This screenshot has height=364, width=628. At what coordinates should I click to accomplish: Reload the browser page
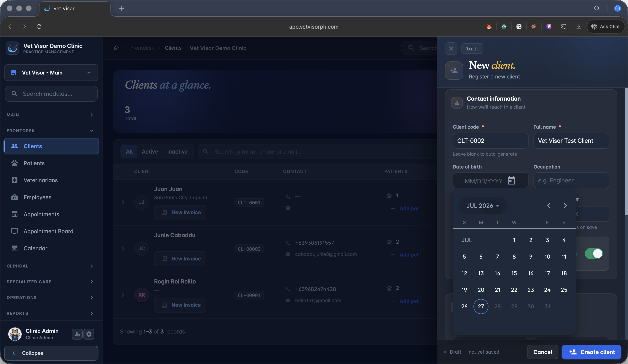(x=39, y=27)
